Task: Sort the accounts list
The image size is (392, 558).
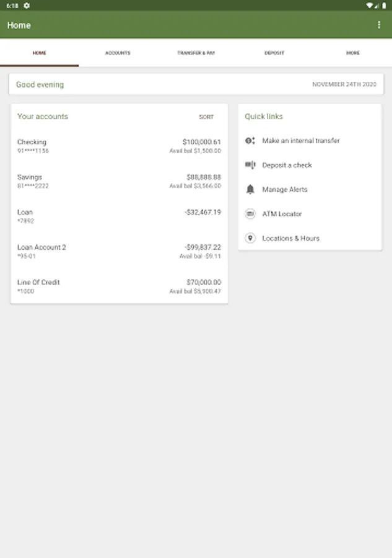Action: tap(206, 117)
